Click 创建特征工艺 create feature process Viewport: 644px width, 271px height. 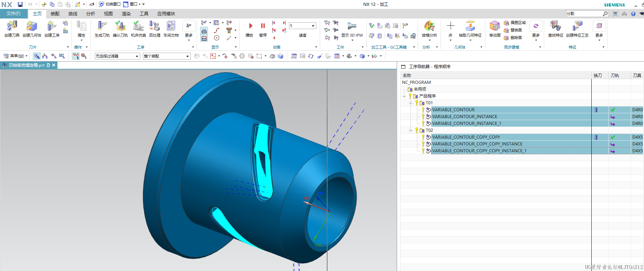[x=577, y=29]
